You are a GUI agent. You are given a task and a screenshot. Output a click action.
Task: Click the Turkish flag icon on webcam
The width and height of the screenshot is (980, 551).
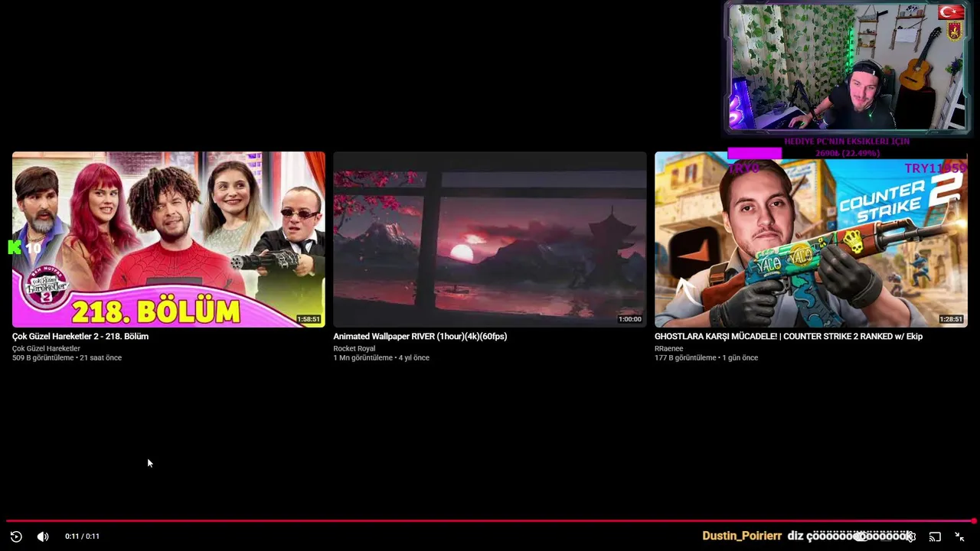pyautogui.click(x=951, y=12)
